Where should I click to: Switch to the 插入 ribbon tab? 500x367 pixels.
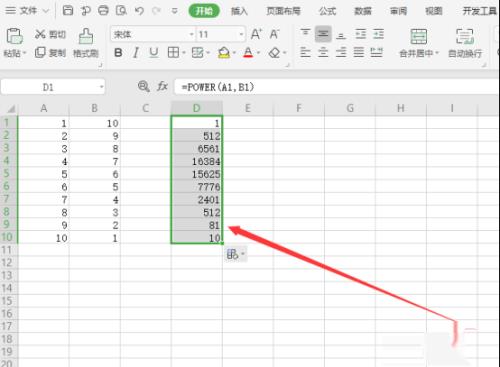tap(239, 11)
